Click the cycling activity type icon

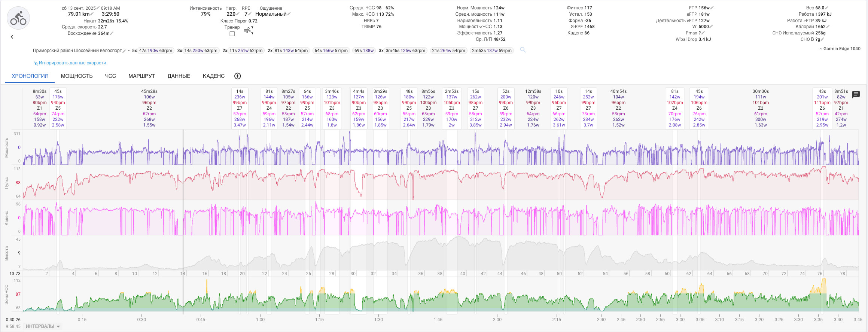click(18, 18)
